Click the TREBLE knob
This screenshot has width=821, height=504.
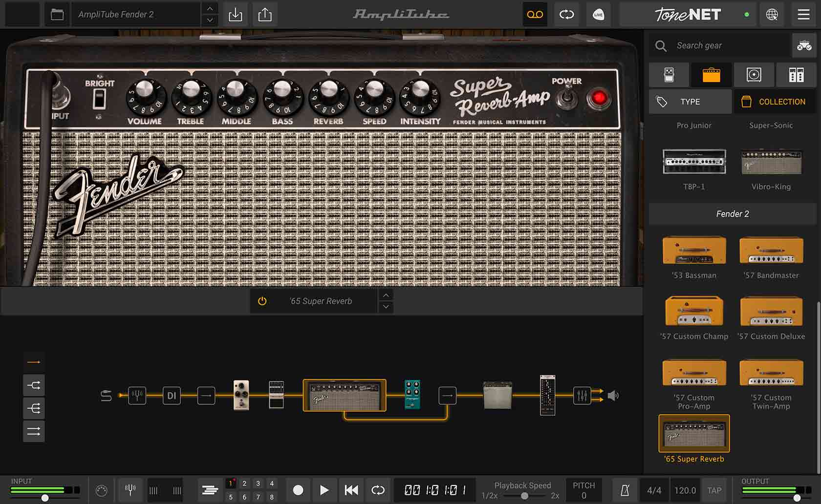point(191,96)
